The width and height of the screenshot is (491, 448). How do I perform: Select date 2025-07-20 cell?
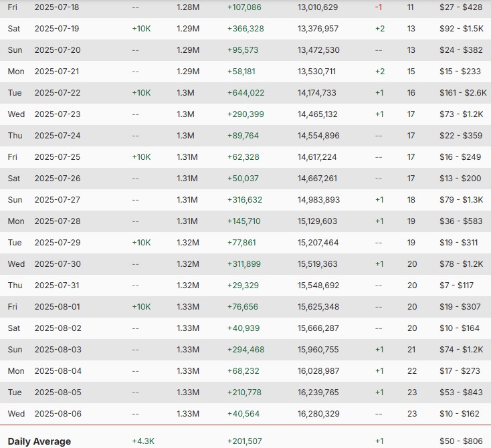(58, 49)
